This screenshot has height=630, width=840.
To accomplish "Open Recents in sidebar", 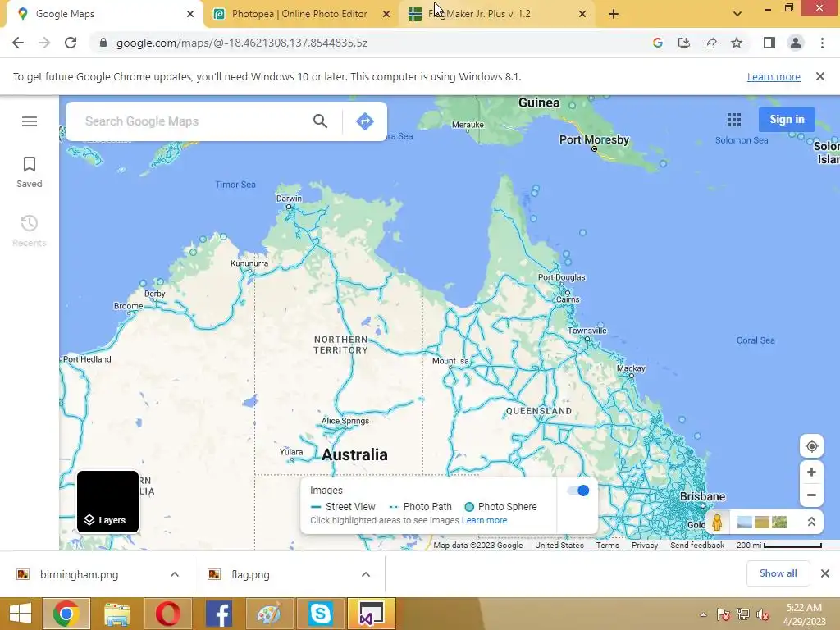I will [30, 231].
